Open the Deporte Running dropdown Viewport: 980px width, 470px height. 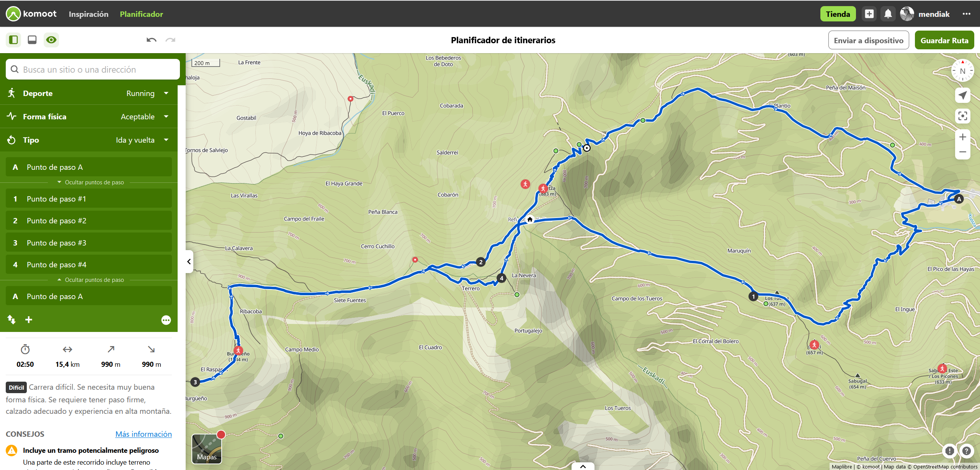89,93
